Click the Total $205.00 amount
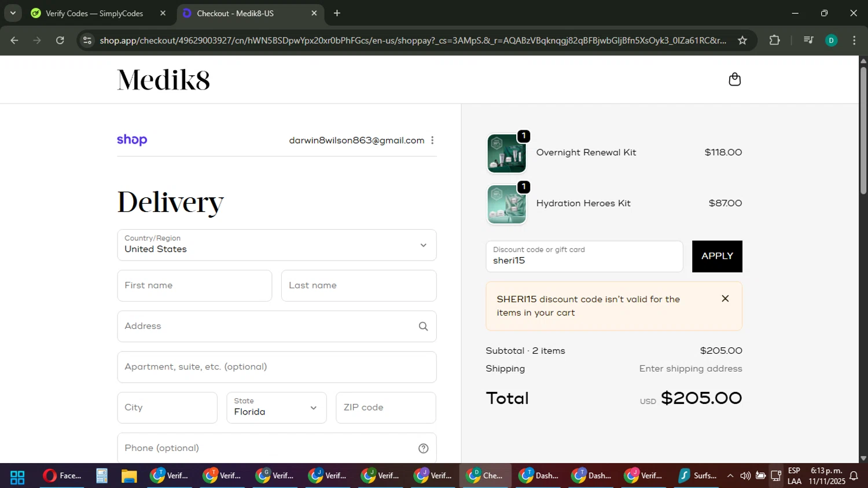Screen dimensions: 868x488 [x=701, y=398]
